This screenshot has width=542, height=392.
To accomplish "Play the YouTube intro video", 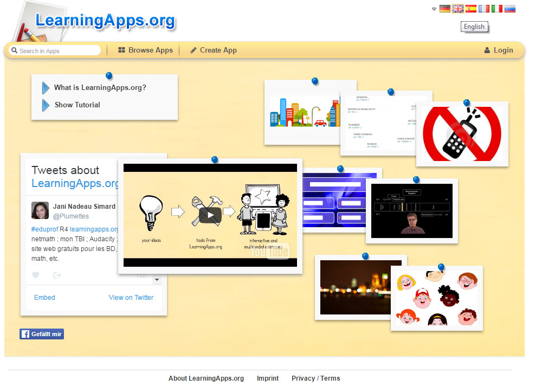I will click(x=210, y=215).
